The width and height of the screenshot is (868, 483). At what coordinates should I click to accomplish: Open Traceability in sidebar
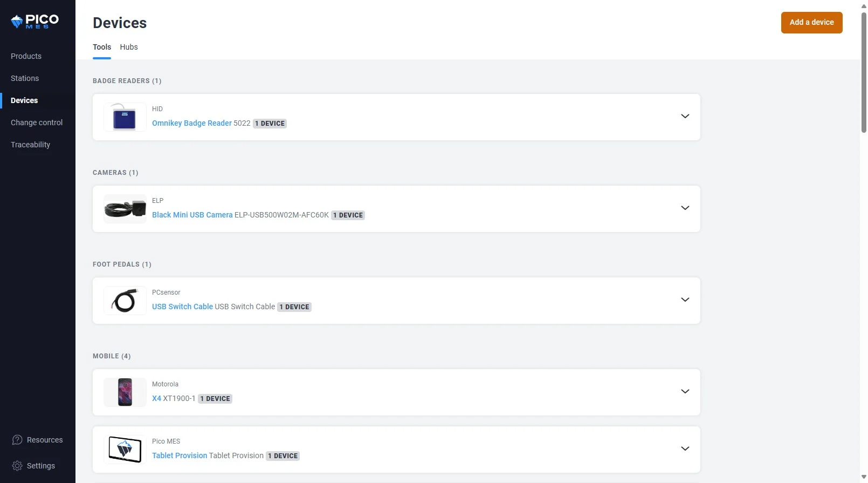click(30, 145)
